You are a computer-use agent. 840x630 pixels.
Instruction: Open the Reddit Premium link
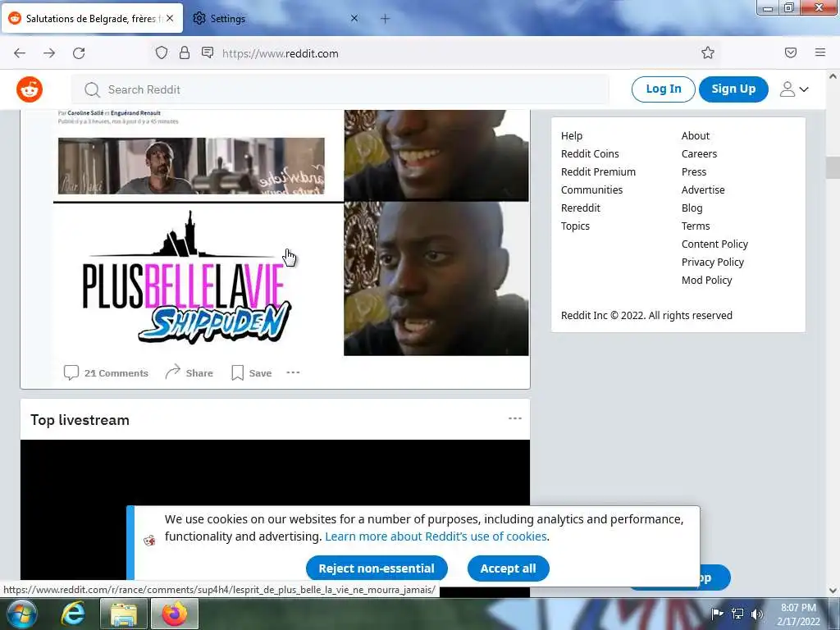click(x=598, y=172)
